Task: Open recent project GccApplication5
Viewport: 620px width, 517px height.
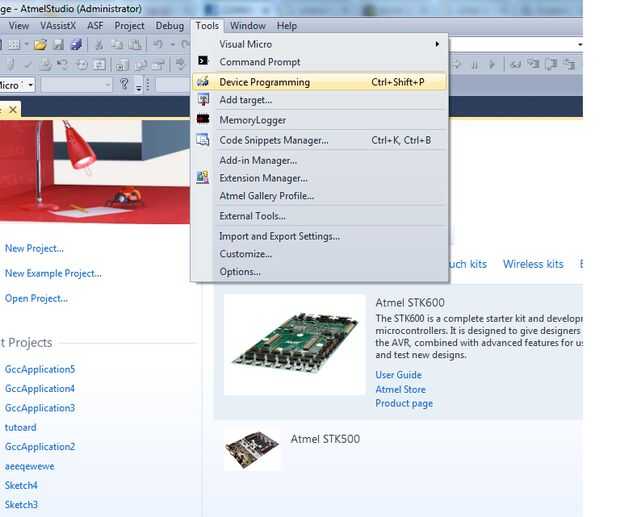Action: [40, 369]
